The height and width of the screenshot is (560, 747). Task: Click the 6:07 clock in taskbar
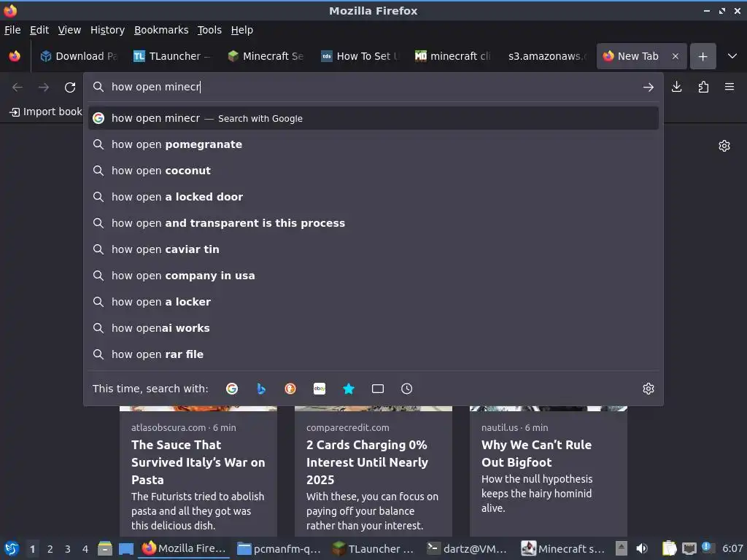pyautogui.click(x=732, y=548)
